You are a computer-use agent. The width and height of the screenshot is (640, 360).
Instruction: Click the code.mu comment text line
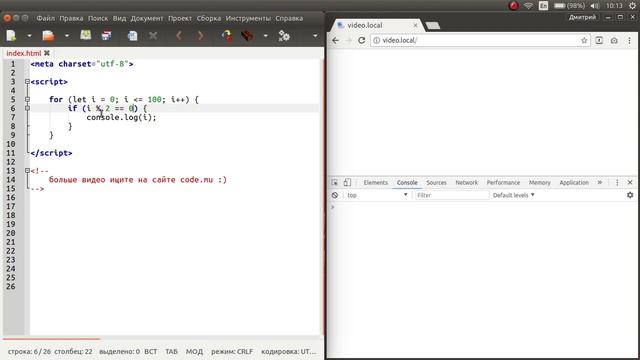(138, 180)
